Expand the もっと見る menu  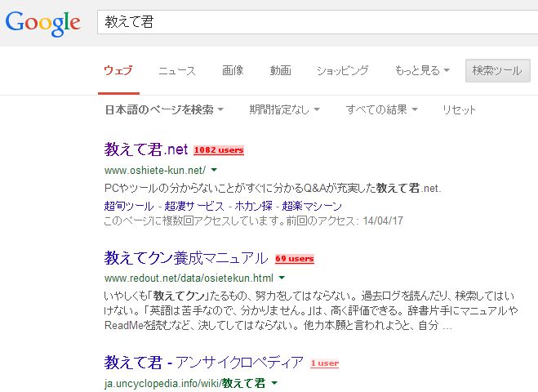click(x=422, y=70)
